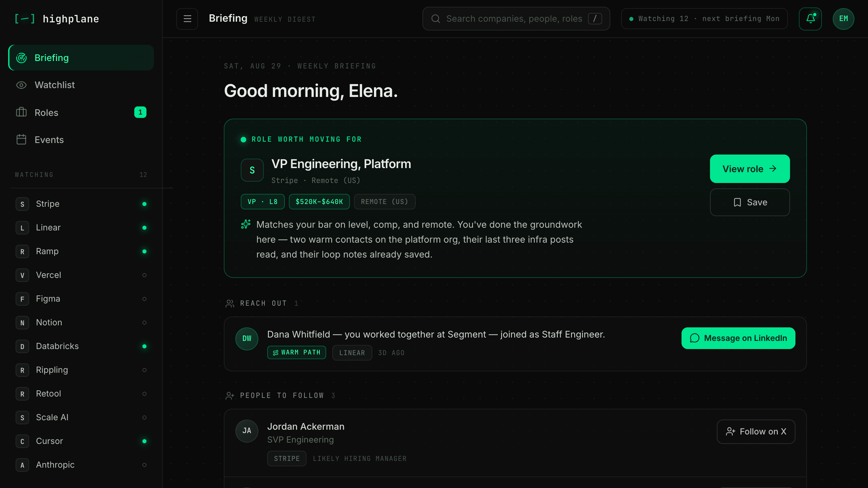Click the VP Engineering, Platform title
This screenshot has width=868, height=488.
(341, 164)
